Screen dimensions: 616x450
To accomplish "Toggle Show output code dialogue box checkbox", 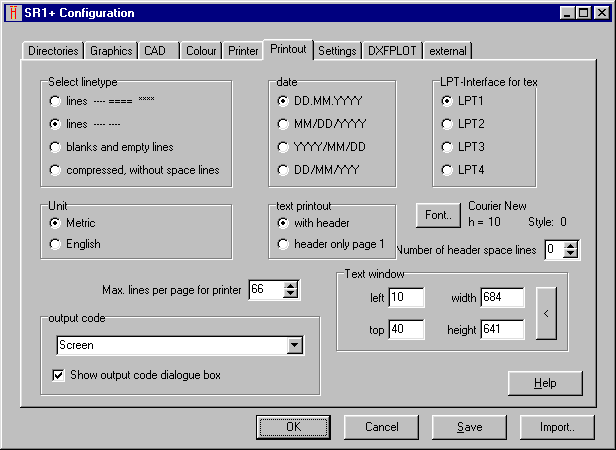I will [58, 376].
